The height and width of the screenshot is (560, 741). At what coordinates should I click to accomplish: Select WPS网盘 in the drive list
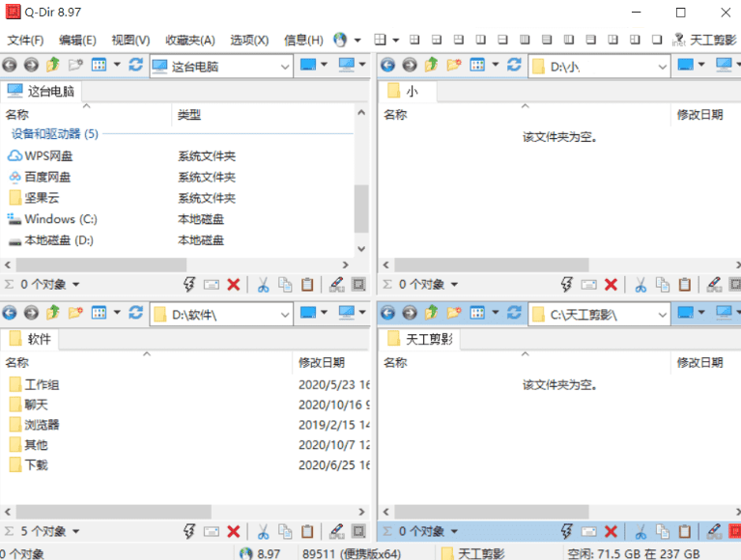tap(41, 155)
